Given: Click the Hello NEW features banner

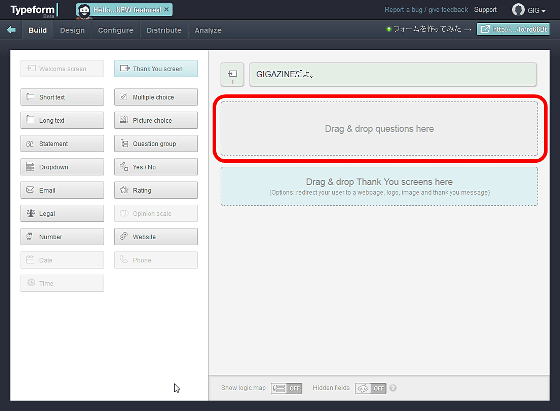Looking at the screenshot, I should click(124, 10).
